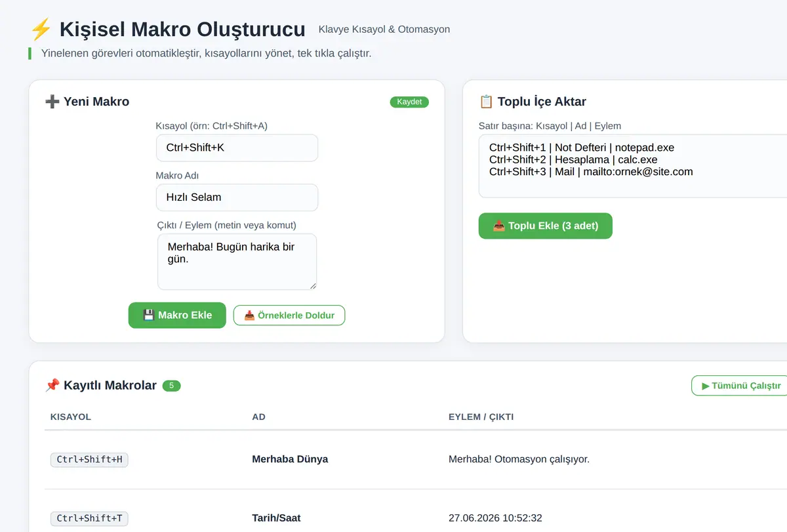The height and width of the screenshot is (532, 787).
Task: Click the value 27.06.2026 10:52:32
Action: 495,518
